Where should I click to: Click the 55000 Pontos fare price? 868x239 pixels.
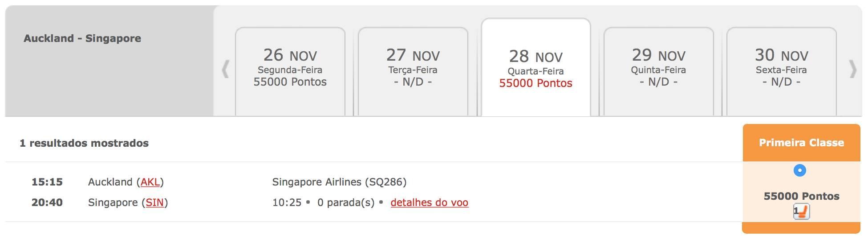[x=801, y=196]
